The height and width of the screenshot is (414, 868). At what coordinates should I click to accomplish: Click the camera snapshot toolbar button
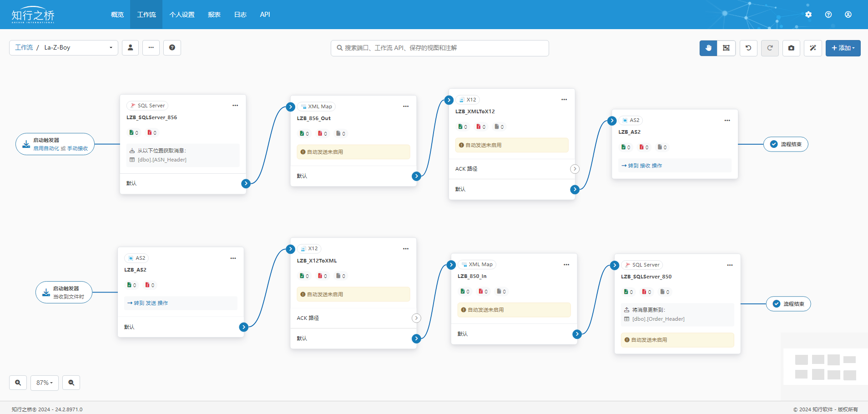coord(791,48)
